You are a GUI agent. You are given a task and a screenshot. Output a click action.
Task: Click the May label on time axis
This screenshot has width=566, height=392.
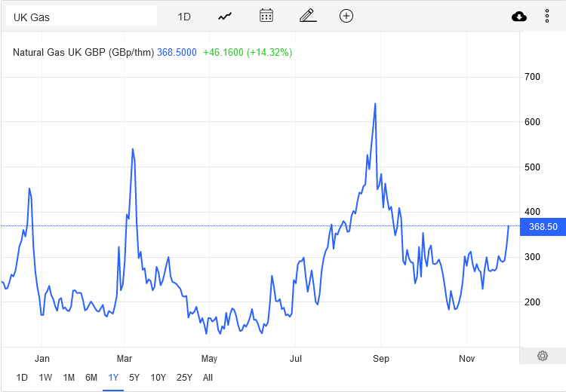click(209, 359)
